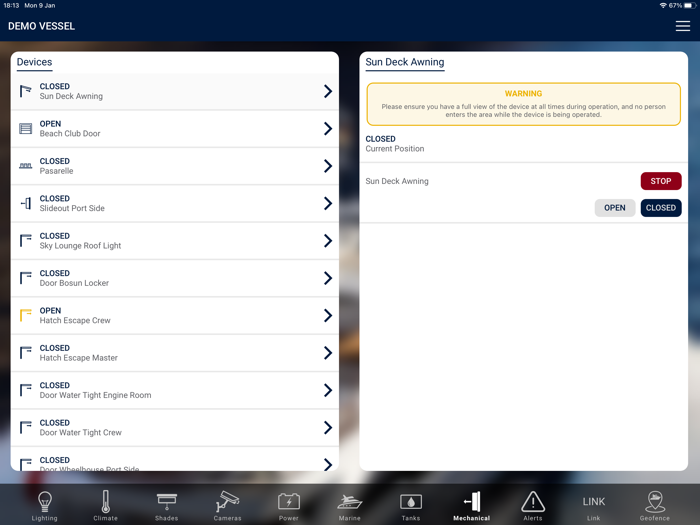Select the Door Water Tight Engine Room label
700x525 pixels.
[x=96, y=396]
